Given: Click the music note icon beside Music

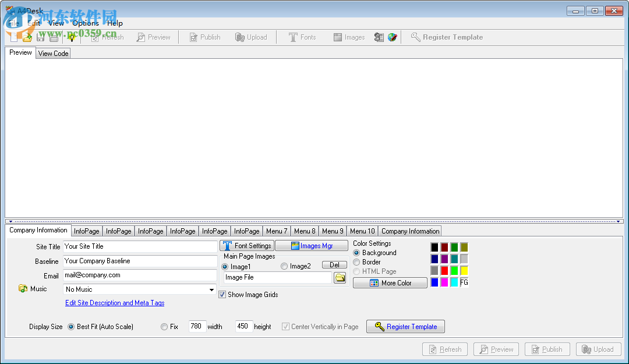Looking at the screenshot, I should click(x=23, y=288).
